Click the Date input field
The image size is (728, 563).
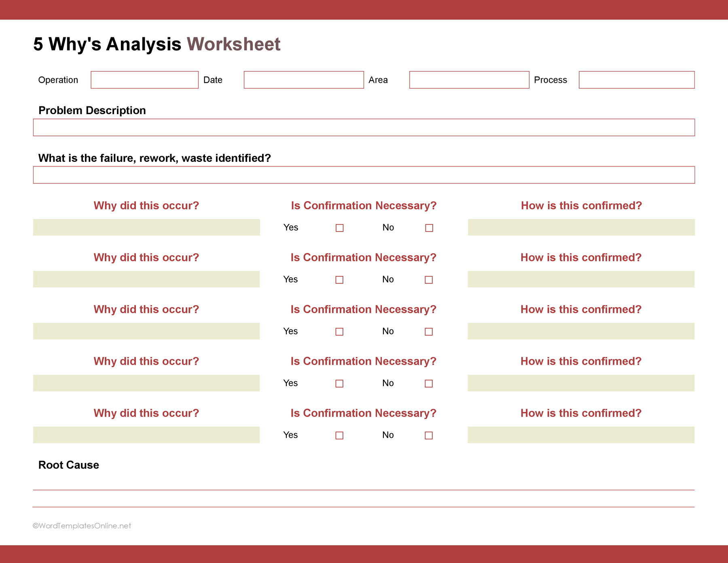coord(304,80)
